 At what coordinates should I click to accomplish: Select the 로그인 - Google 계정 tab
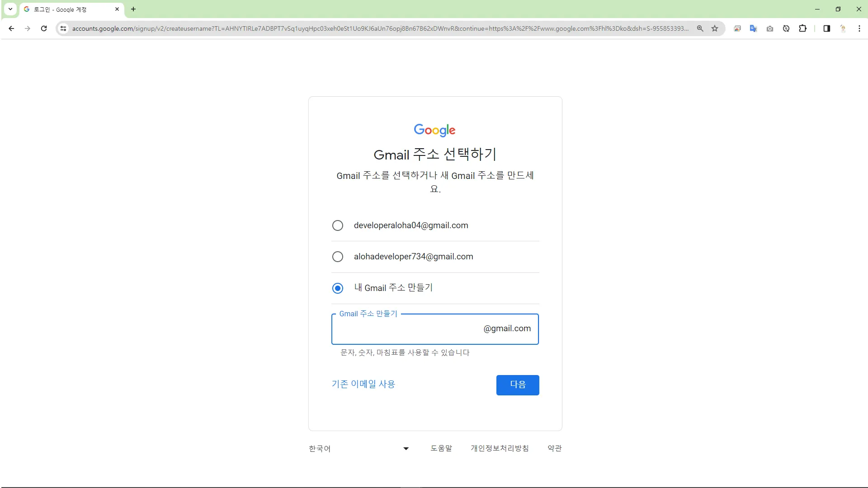point(68,9)
